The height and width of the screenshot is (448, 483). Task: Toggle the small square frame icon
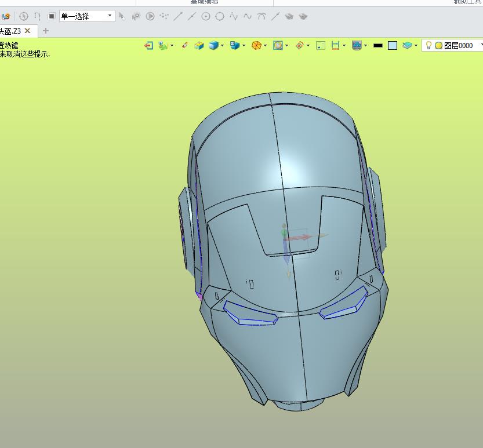[321, 45]
